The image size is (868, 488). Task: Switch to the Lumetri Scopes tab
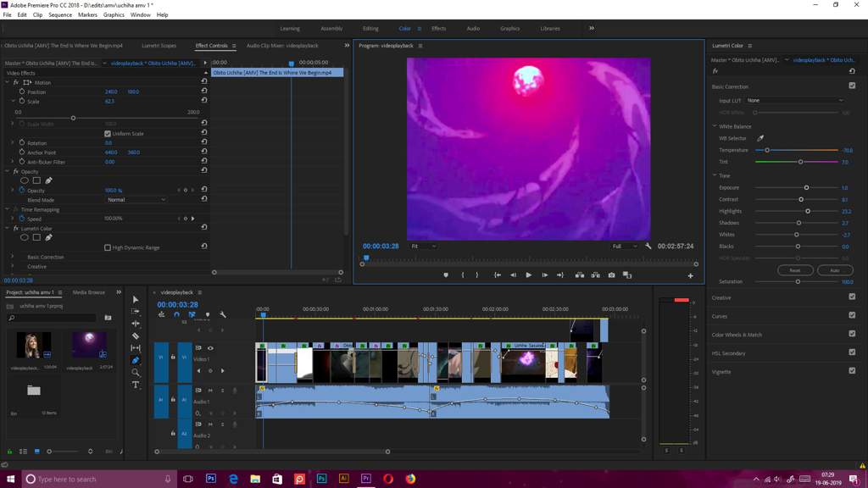[x=159, y=46]
